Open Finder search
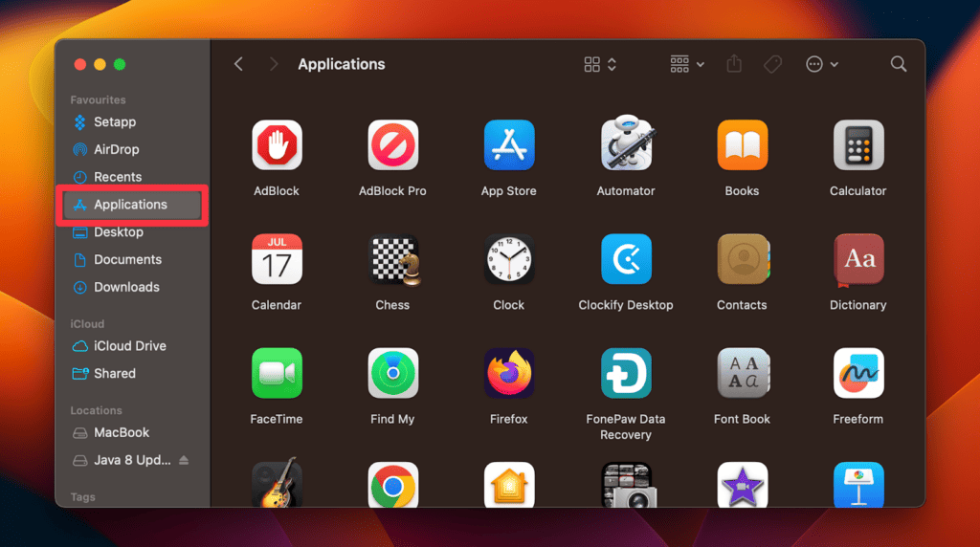 (899, 64)
